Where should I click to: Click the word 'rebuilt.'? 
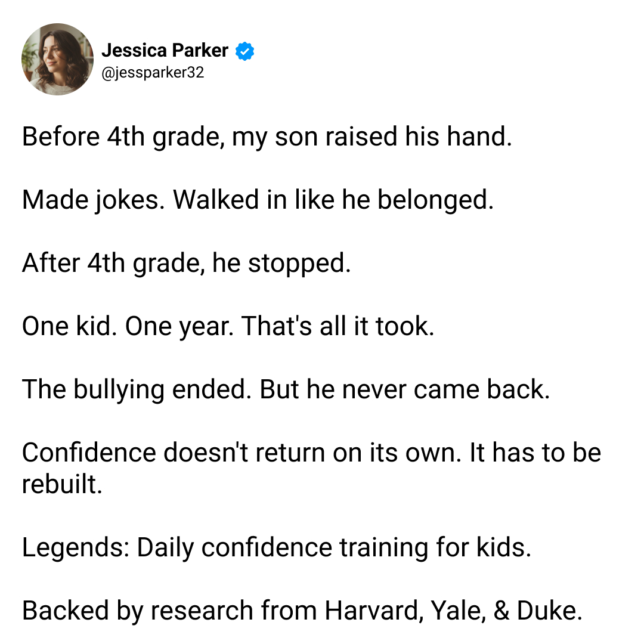click(62, 484)
